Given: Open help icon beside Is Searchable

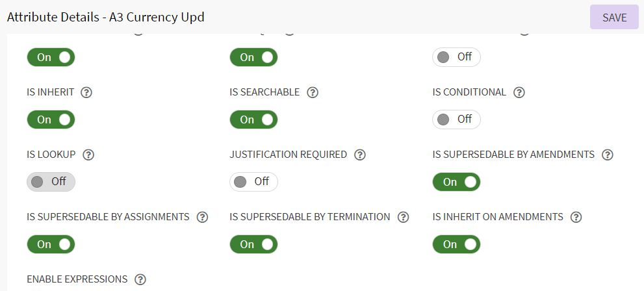Looking at the screenshot, I should click(x=313, y=92).
